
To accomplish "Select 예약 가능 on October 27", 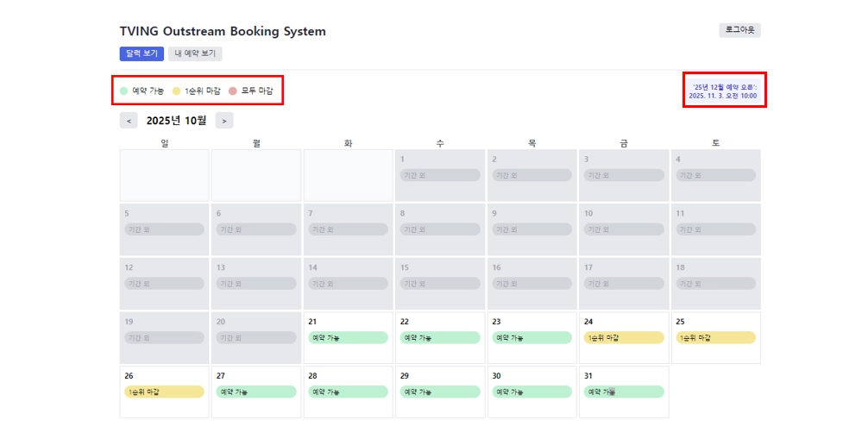I will click(x=256, y=392).
